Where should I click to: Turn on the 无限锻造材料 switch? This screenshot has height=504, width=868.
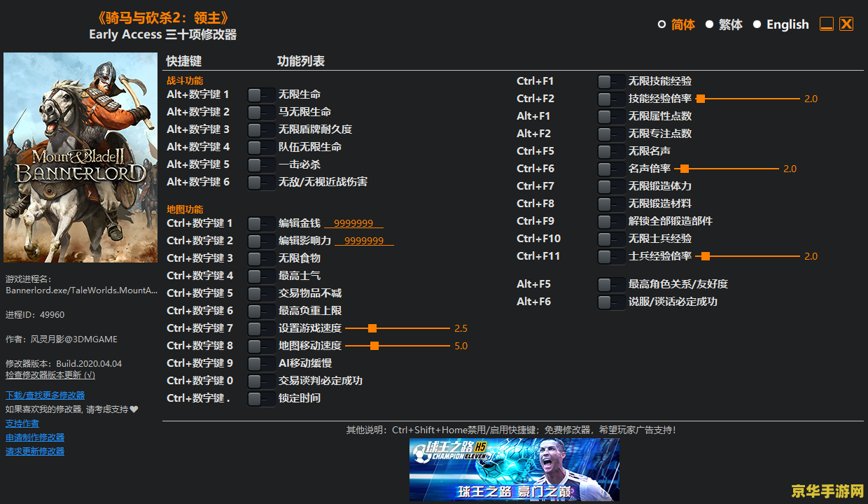(611, 204)
